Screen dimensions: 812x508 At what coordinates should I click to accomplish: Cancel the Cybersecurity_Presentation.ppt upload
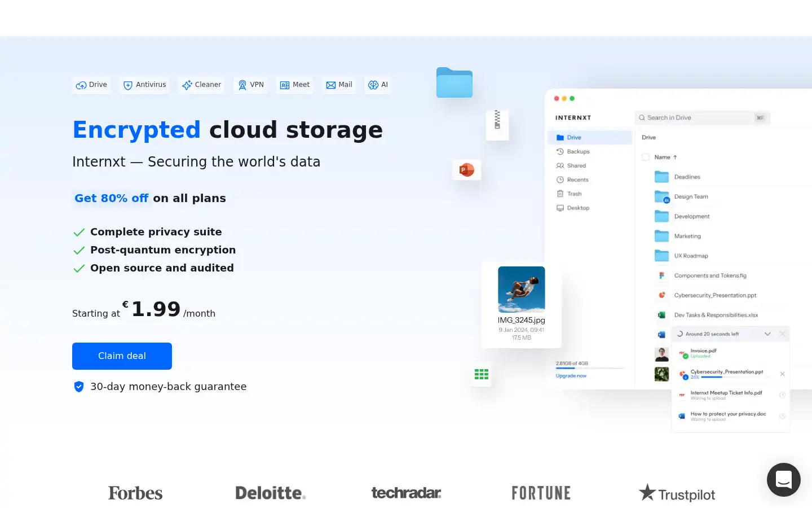[x=782, y=374]
